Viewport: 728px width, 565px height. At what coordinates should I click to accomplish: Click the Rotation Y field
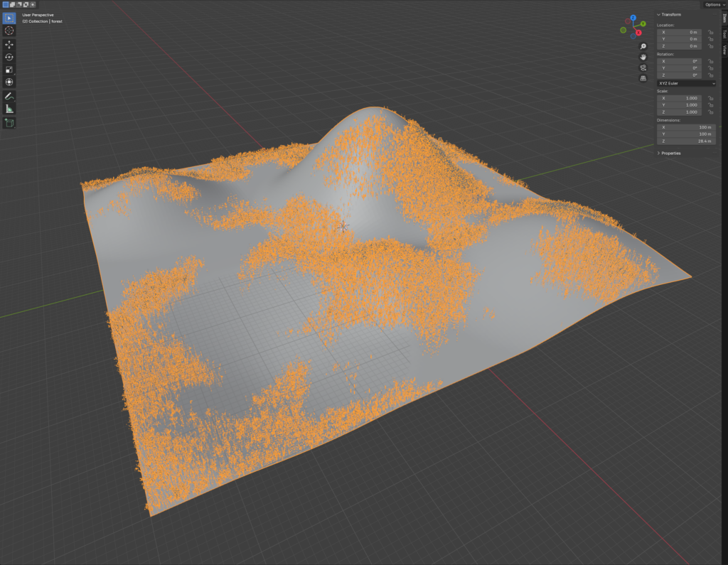[x=679, y=68]
